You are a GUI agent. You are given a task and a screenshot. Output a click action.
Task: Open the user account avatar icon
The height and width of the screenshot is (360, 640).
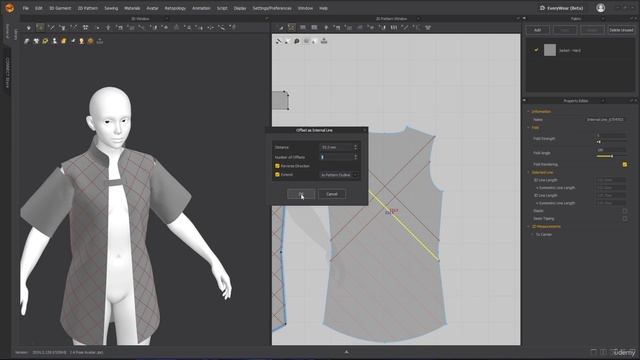click(x=600, y=8)
